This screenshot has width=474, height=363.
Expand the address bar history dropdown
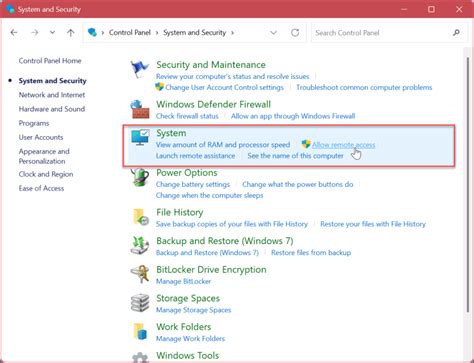[273, 33]
